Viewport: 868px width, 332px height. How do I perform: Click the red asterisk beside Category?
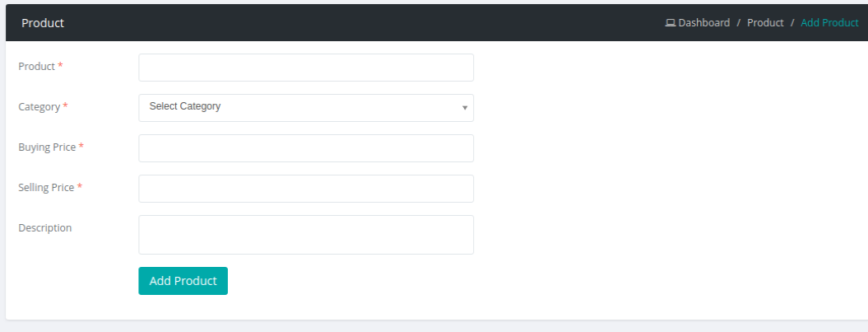pos(66,106)
